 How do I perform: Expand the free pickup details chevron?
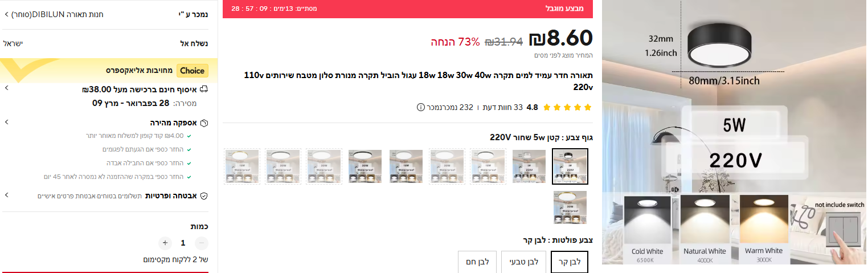point(6,89)
